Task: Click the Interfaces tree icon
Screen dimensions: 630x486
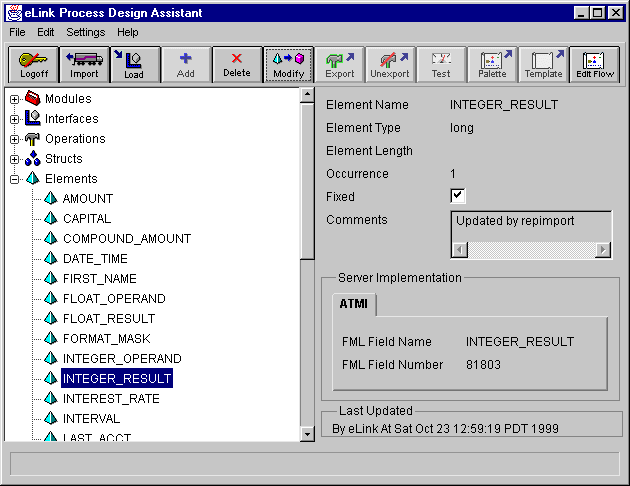Action: [33, 118]
